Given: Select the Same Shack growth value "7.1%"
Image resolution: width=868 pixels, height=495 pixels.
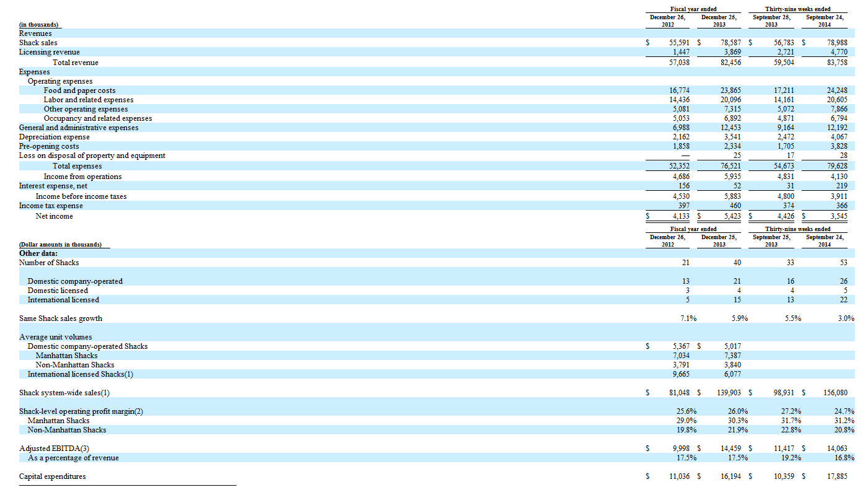Looking at the screenshot, I should pos(688,318).
